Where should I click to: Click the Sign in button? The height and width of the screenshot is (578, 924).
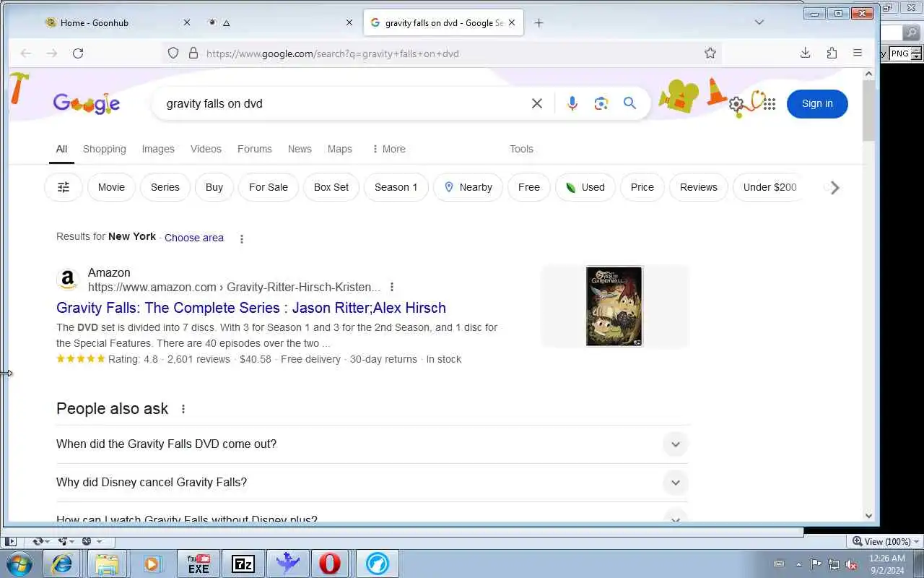[817, 103]
